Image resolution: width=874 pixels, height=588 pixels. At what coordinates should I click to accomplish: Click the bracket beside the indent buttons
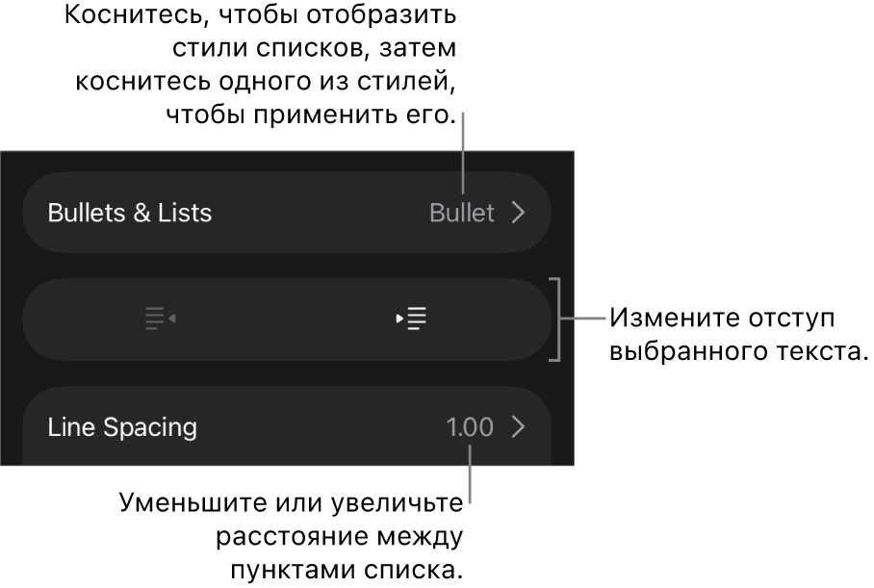click(555, 319)
